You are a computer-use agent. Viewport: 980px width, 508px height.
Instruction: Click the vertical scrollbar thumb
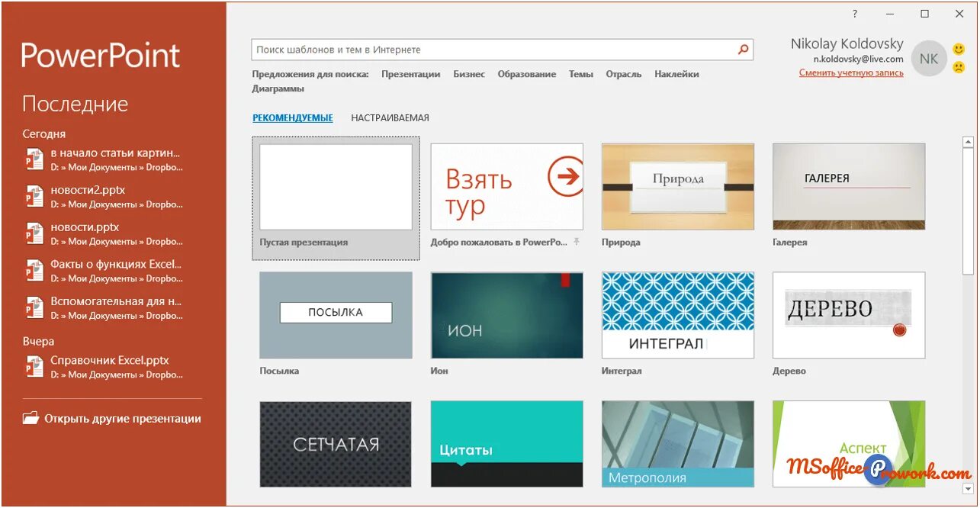tap(968, 211)
